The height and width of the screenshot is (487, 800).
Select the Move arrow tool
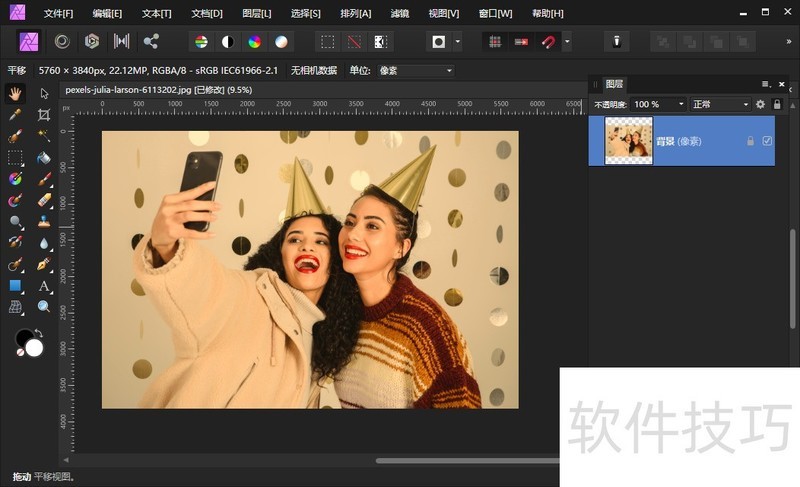coord(44,93)
